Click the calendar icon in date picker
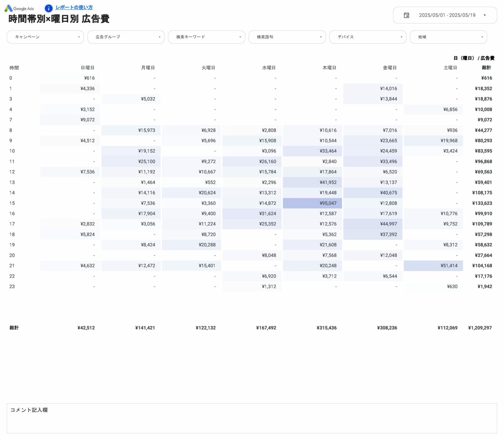The width and height of the screenshot is (504, 437). click(x=406, y=15)
